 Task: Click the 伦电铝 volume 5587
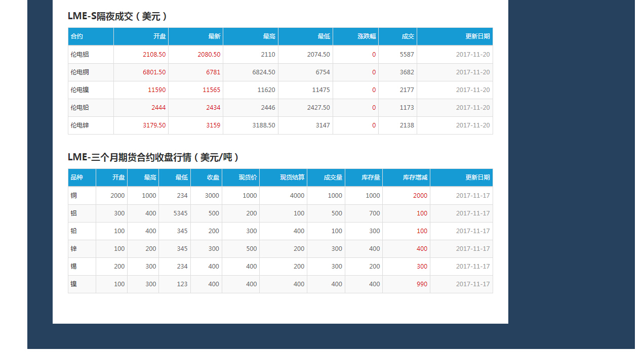[x=407, y=54]
